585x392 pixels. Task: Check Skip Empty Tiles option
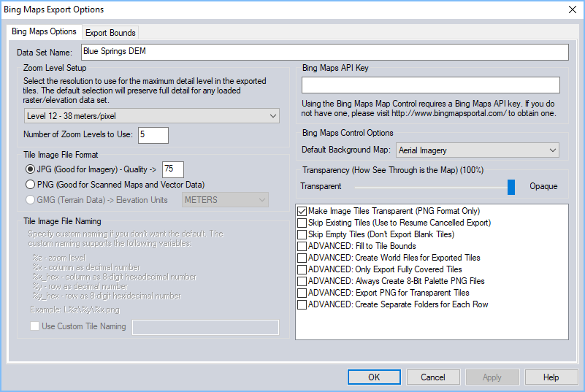click(302, 234)
